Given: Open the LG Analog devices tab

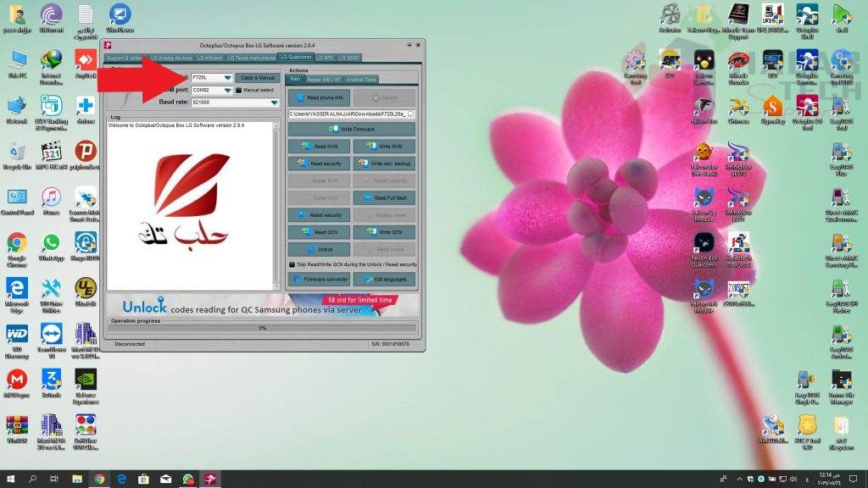Looking at the screenshot, I should 171,58.
